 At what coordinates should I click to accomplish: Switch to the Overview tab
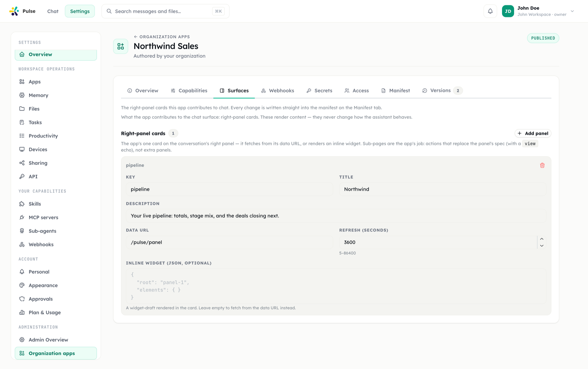tap(143, 91)
